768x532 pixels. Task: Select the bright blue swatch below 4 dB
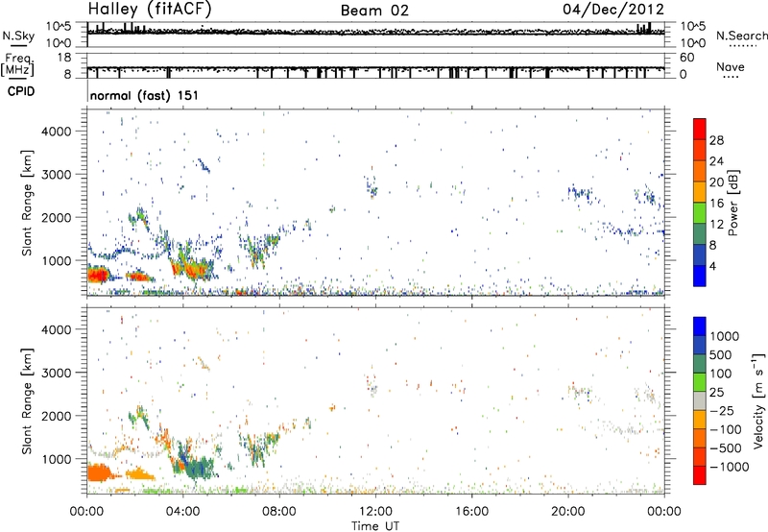(x=700, y=276)
